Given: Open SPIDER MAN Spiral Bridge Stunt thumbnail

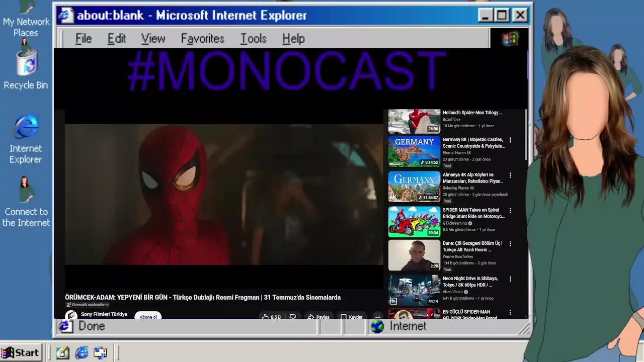Looking at the screenshot, I should pos(414,222).
